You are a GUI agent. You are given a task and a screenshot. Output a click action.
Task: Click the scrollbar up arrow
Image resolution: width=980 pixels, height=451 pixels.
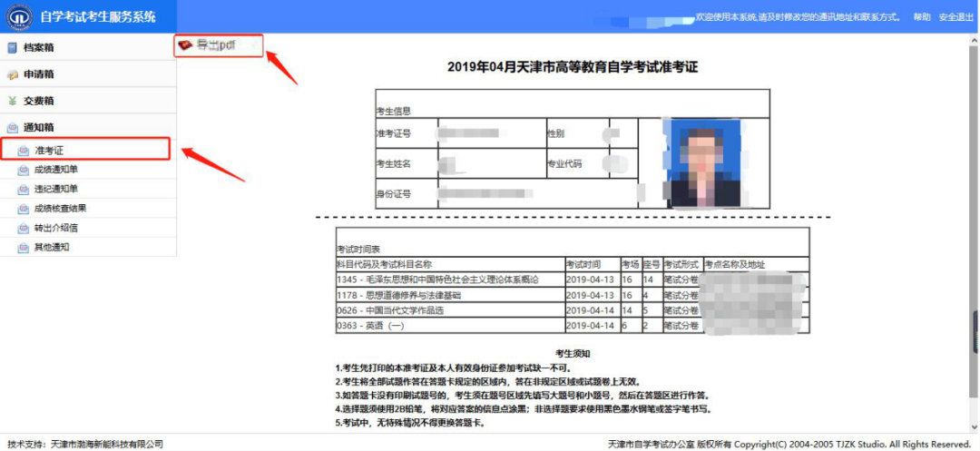click(x=975, y=39)
